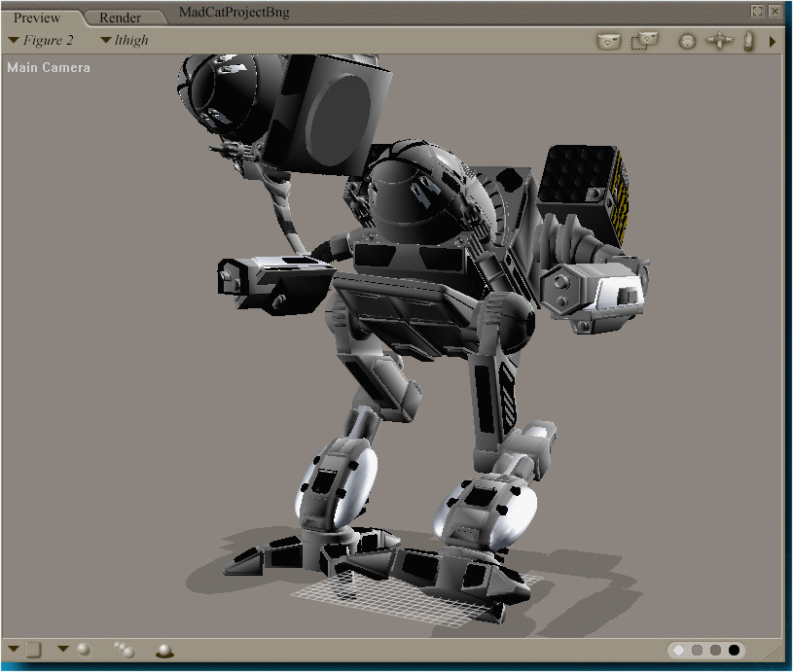Screen dimensions: 793x672
Task: Click the white foreground color dot
Action: coord(678,650)
